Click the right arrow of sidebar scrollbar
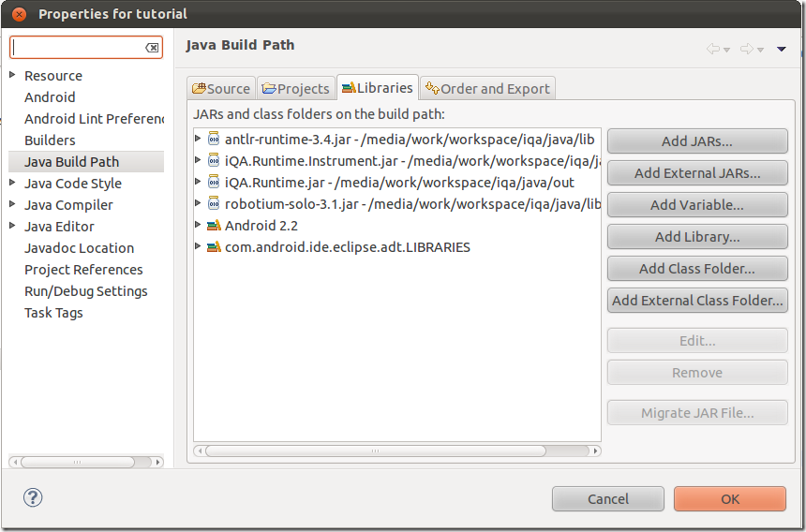This screenshot has width=806, height=532. click(x=158, y=462)
